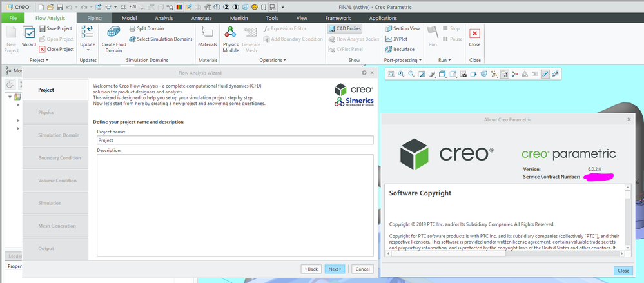This screenshot has width=644, height=283.
Task: Click Close Project in the ribbon
Action: tap(57, 49)
